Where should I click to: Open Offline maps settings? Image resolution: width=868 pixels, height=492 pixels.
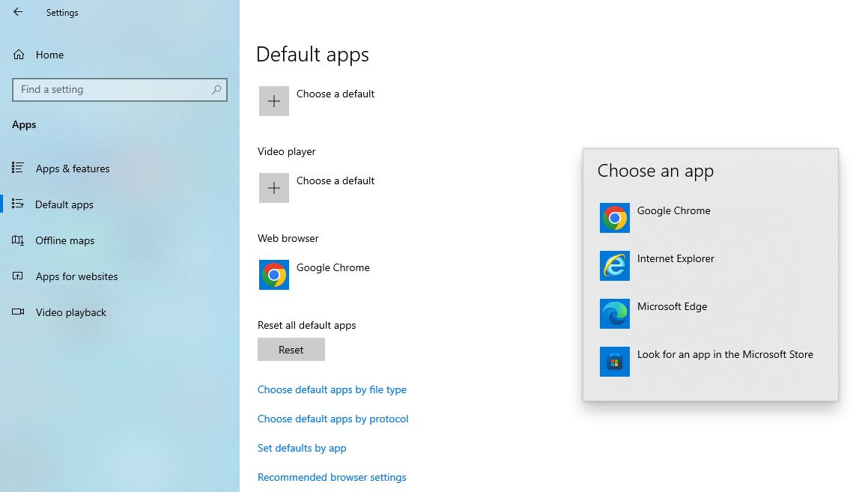tap(64, 240)
